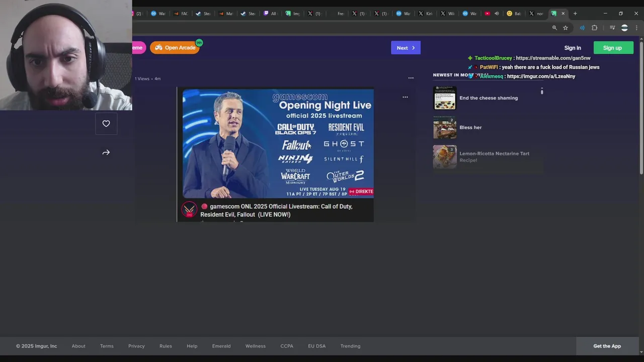Open the Terms footer link
The image size is (644, 362).
[x=107, y=346]
